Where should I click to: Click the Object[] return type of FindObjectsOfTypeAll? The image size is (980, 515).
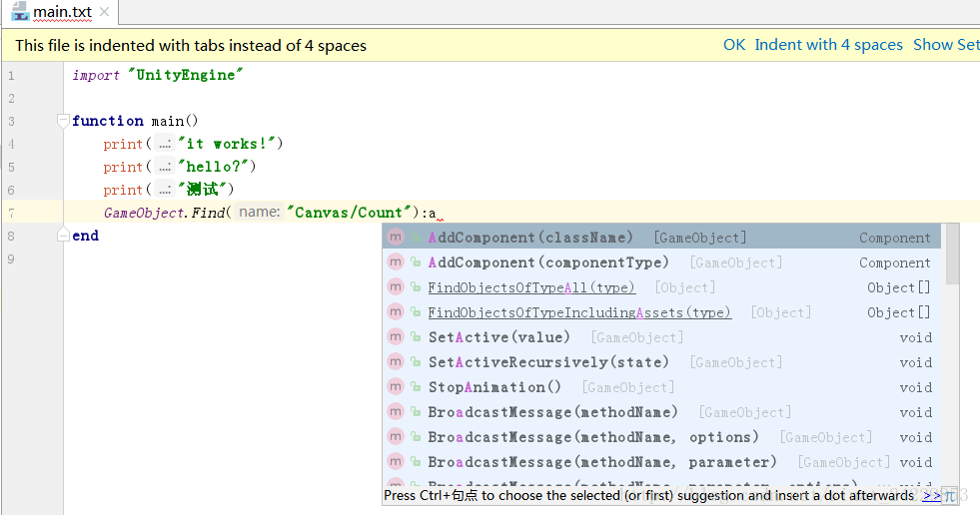(x=899, y=287)
